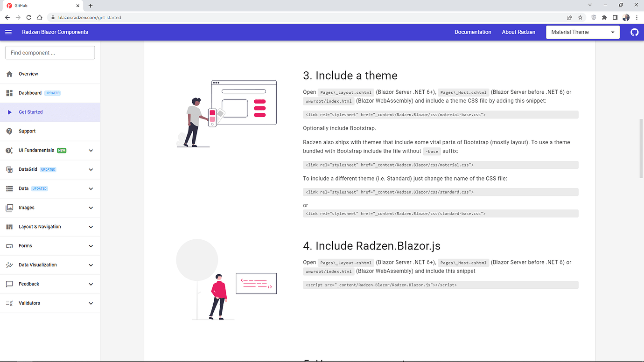Open the Material Theme selector
This screenshot has height=362, width=644.
(582, 32)
